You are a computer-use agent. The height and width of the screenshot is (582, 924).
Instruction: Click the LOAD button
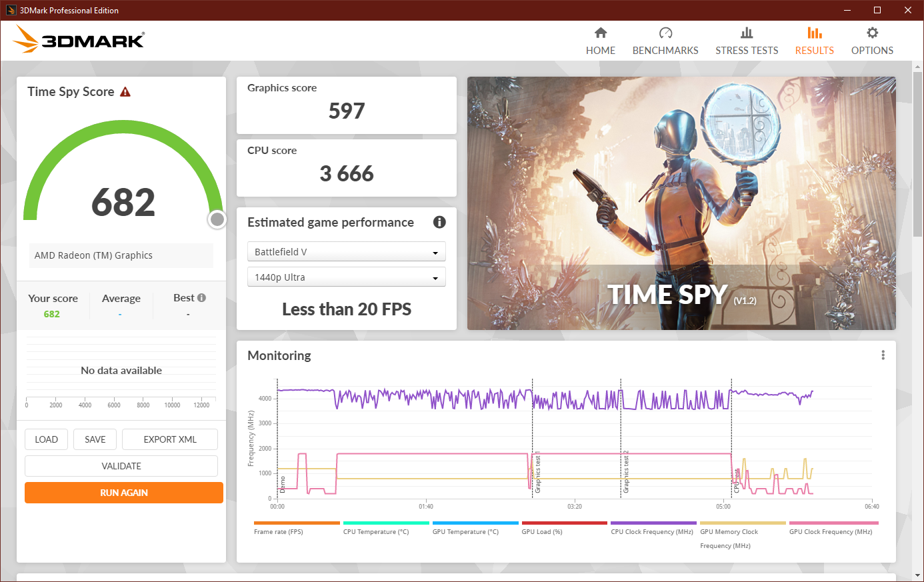46,439
